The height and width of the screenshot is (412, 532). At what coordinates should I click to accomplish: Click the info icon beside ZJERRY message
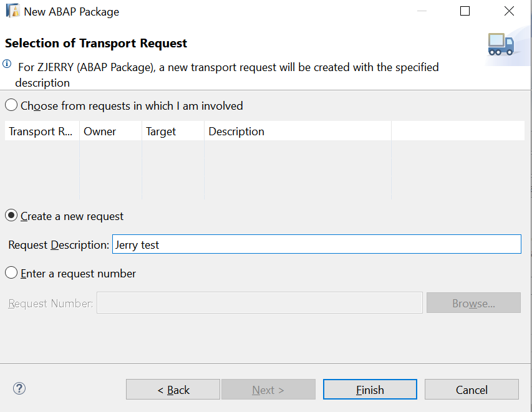tap(7, 64)
